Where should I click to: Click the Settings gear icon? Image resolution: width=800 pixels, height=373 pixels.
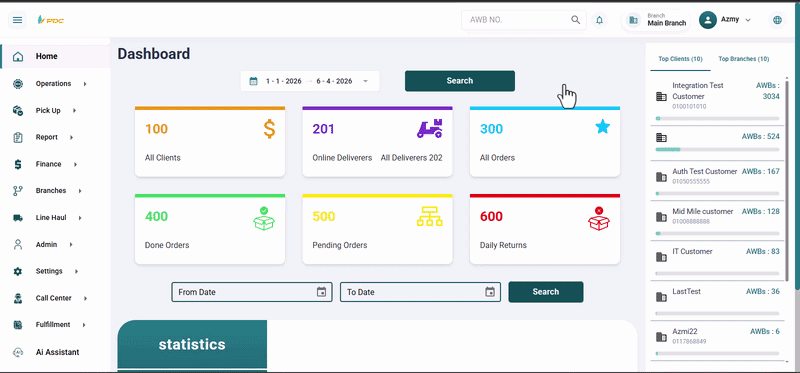[18, 271]
